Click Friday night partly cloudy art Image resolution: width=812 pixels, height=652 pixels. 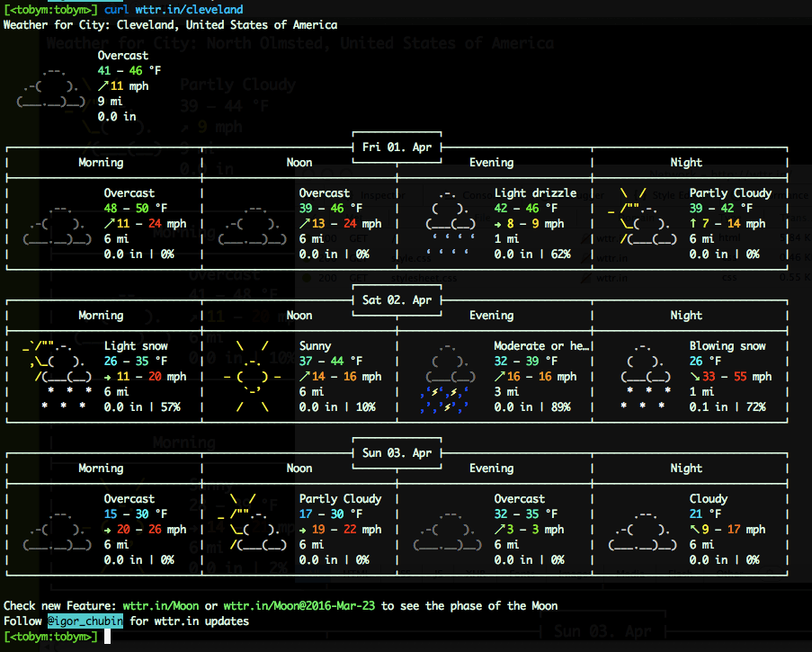click(642, 216)
